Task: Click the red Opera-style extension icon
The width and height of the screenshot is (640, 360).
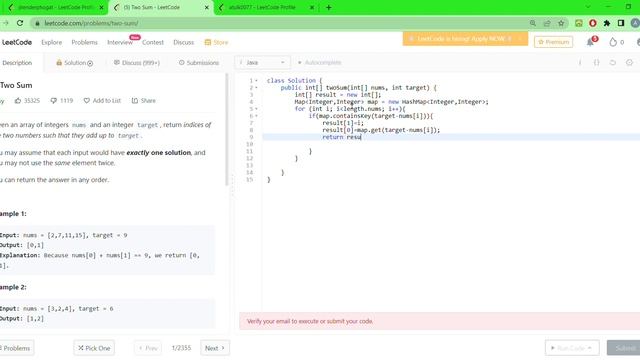Action: pos(593,23)
